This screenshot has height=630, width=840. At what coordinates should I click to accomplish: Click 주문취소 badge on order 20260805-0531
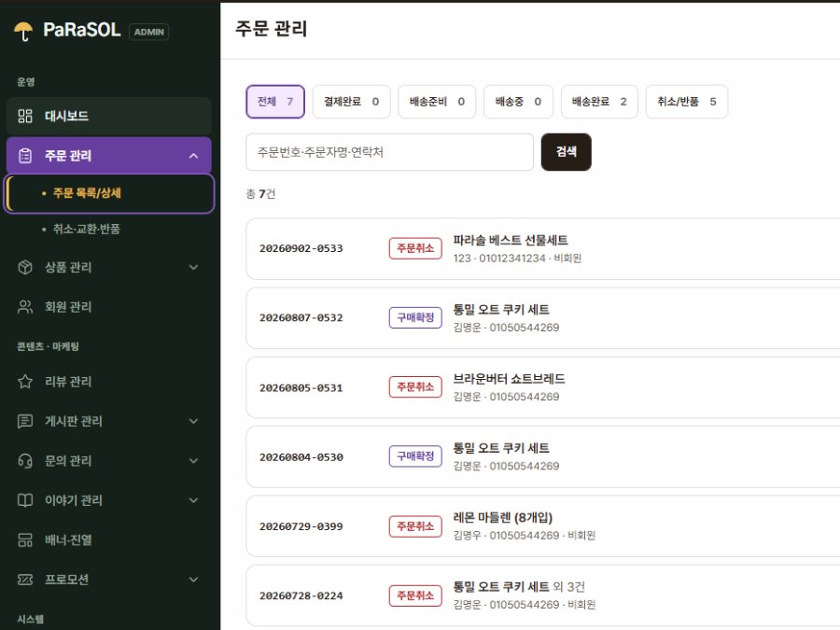click(x=415, y=387)
